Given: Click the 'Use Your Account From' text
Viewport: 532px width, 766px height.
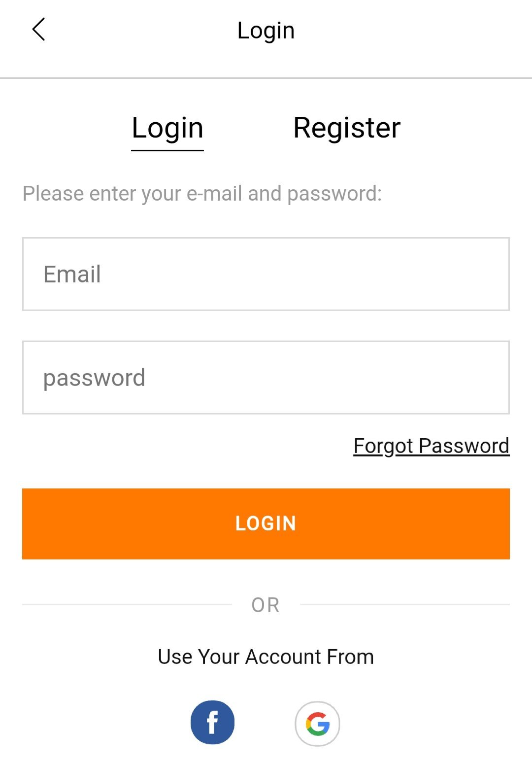Looking at the screenshot, I should (266, 657).
